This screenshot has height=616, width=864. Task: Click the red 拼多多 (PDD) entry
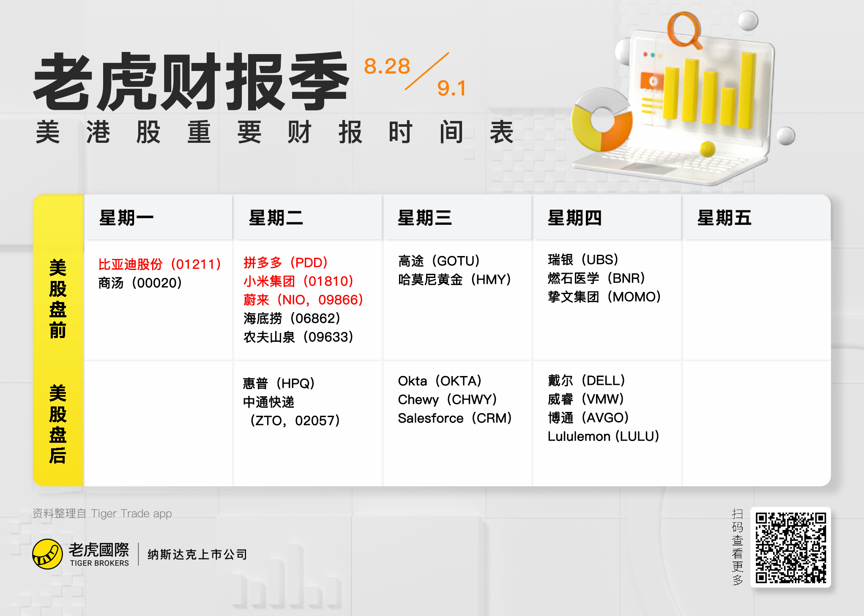click(x=286, y=262)
